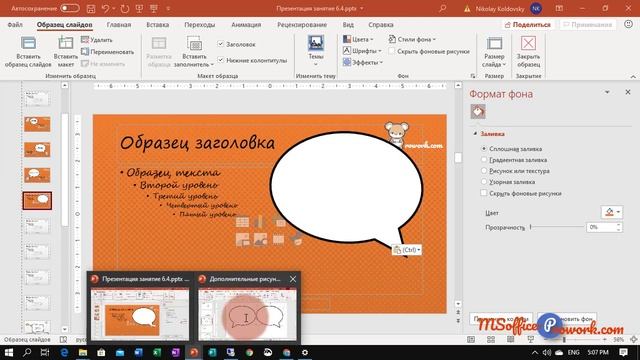640x360 pixels.
Task: Select Узорная заливка radio
Action: pyautogui.click(x=484, y=182)
